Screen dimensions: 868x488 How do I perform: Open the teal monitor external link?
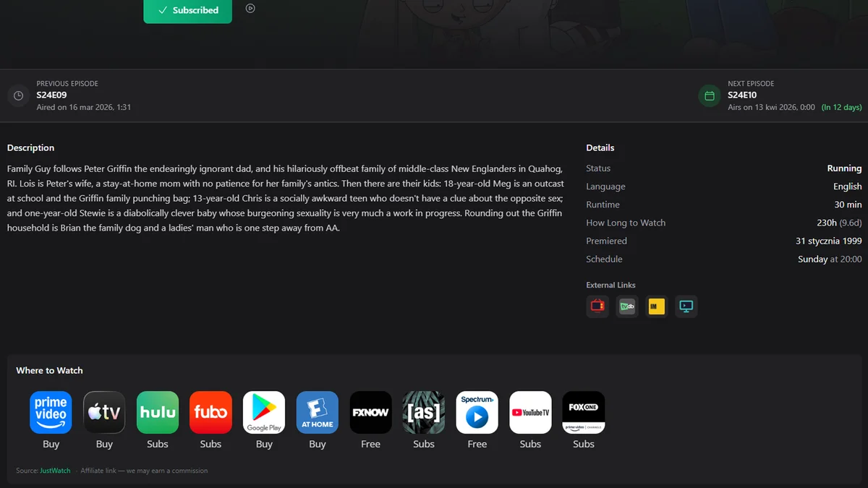click(686, 307)
